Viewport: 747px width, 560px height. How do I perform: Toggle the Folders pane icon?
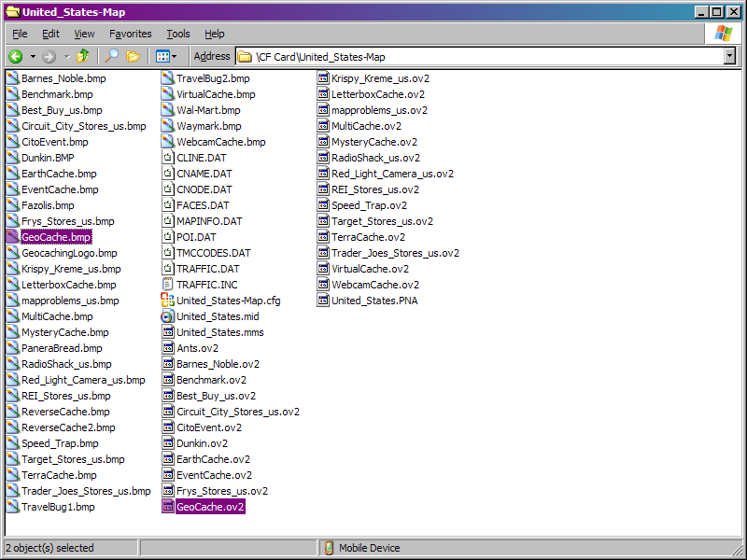tap(133, 57)
